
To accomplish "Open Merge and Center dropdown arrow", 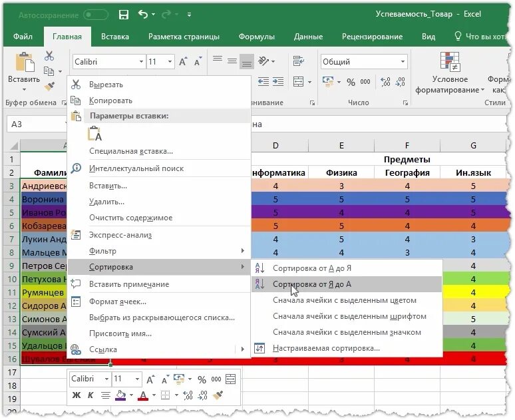I will [309, 82].
